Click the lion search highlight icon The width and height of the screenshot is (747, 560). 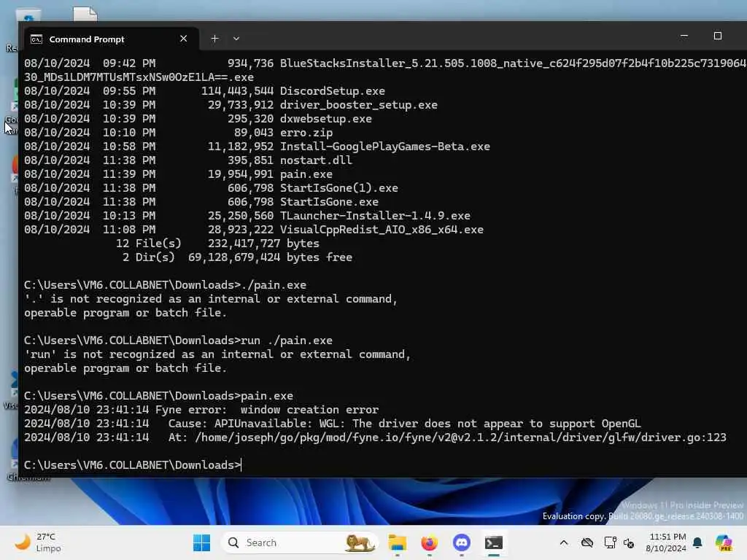pos(359,542)
